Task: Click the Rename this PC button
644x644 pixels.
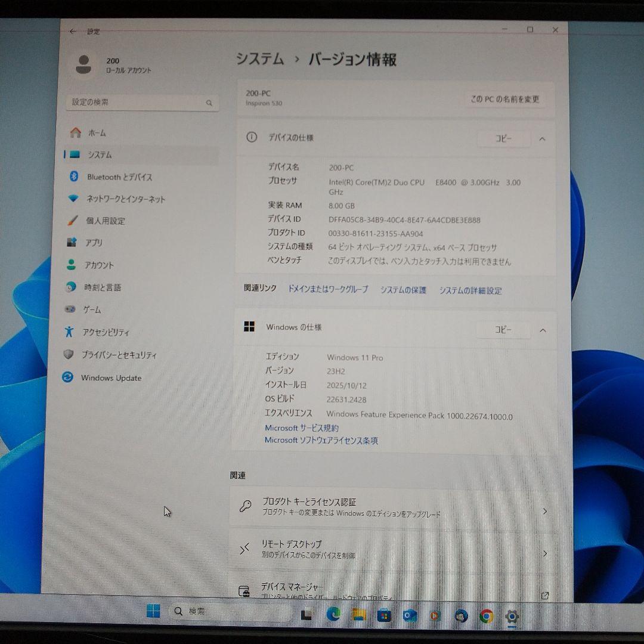Action: tap(505, 99)
